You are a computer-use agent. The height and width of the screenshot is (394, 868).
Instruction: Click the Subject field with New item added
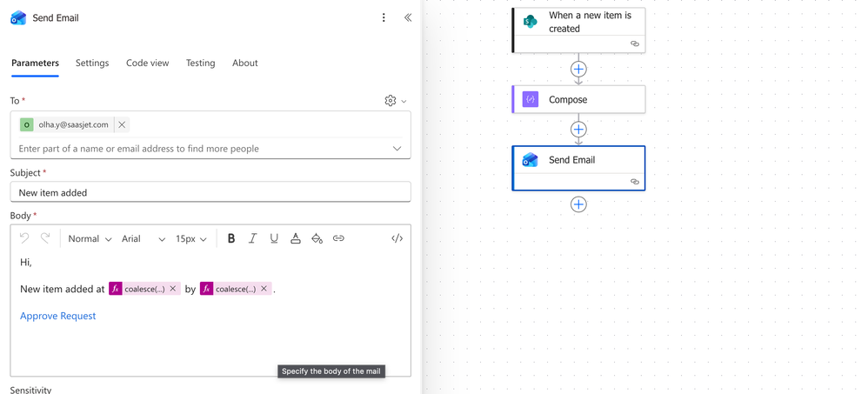tap(210, 192)
